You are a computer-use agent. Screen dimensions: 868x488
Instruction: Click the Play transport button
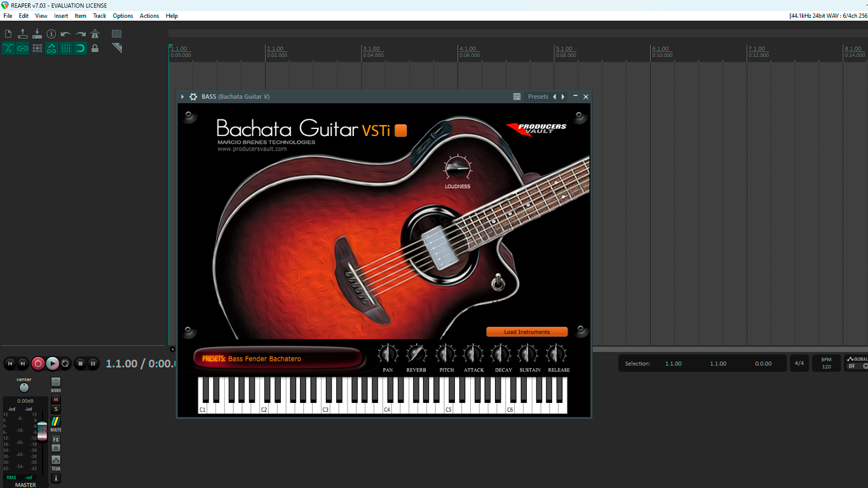52,363
